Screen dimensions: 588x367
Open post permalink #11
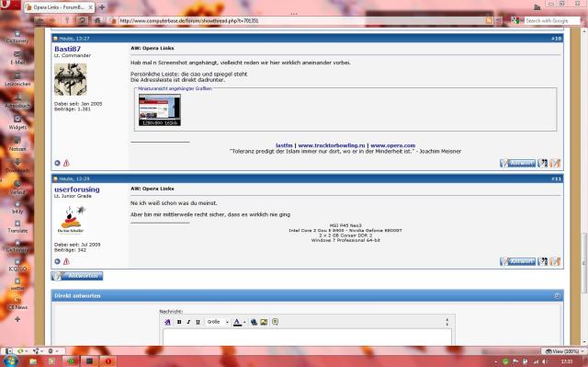point(556,178)
